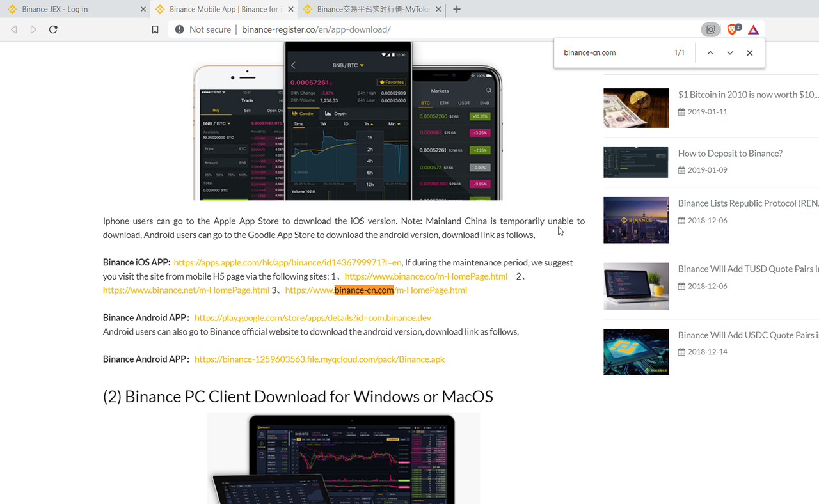This screenshot has width=819, height=504.
Task: Close the find-in-page bar
Action: pos(750,53)
